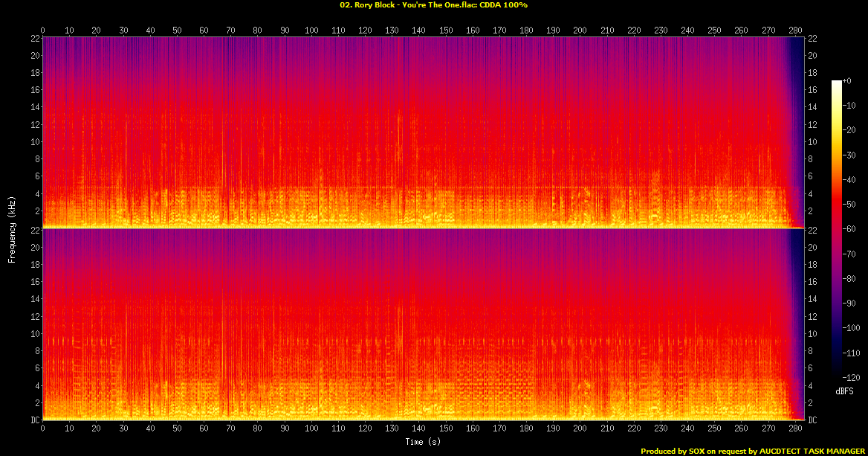Click the "100" tick on the top time axis

311,30
